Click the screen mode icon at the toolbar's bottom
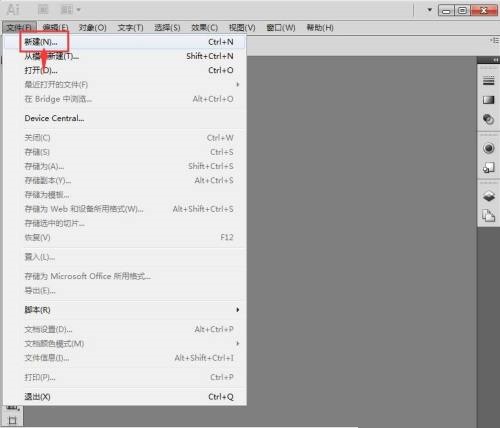 (13, 420)
